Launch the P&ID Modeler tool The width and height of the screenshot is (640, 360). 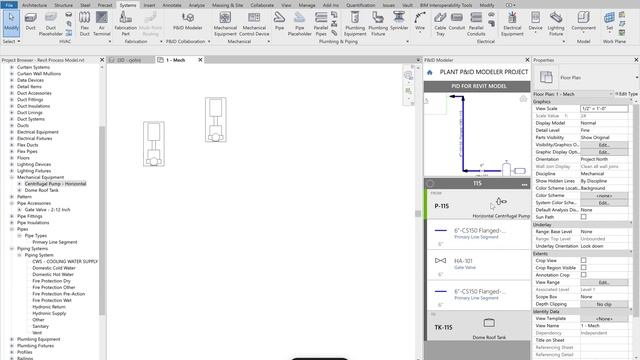tap(188, 21)
